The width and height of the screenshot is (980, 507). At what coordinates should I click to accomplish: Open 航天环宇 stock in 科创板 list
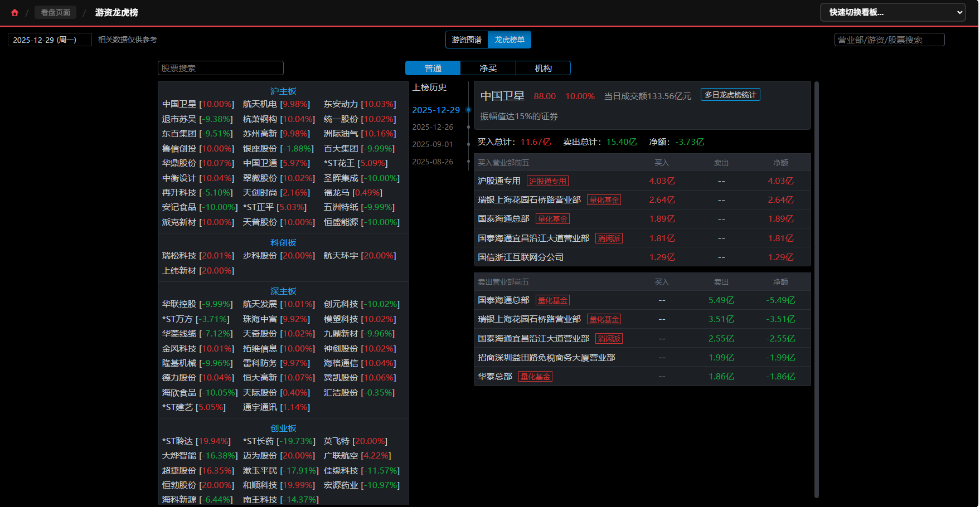[x=341, y=256]
